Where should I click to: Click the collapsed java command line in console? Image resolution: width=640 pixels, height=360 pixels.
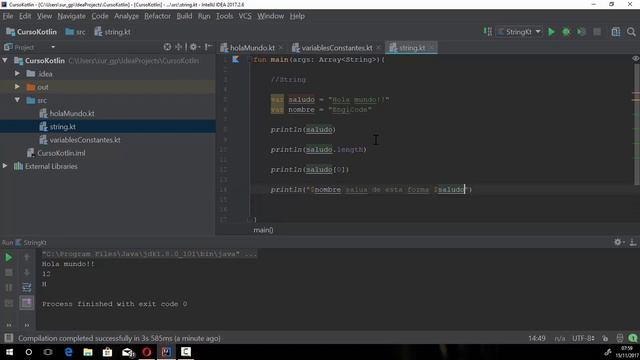[x=149, y=254]
